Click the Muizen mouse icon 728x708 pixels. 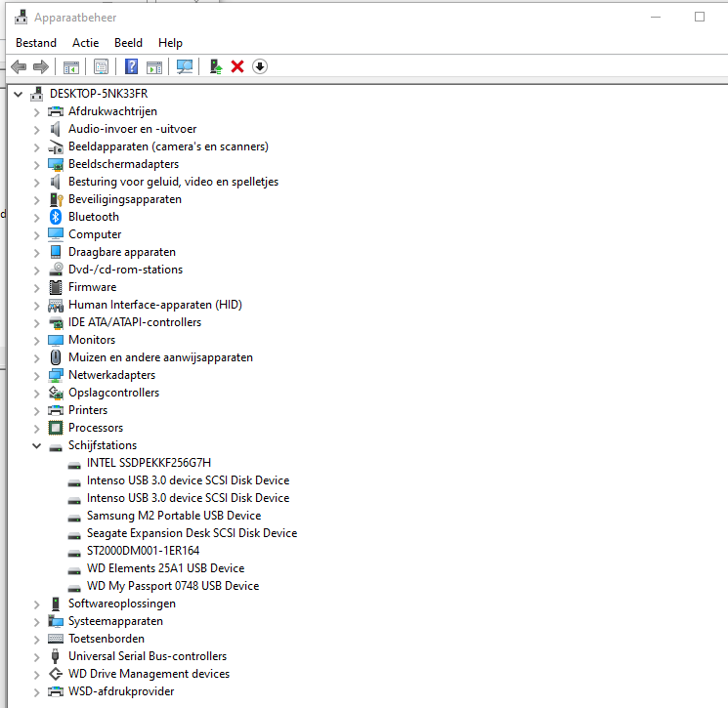[56, 357]
